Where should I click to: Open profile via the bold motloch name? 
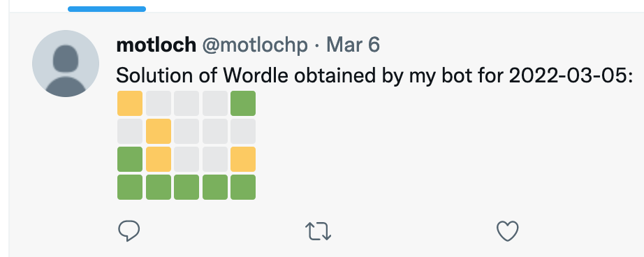tap(156, 45)
